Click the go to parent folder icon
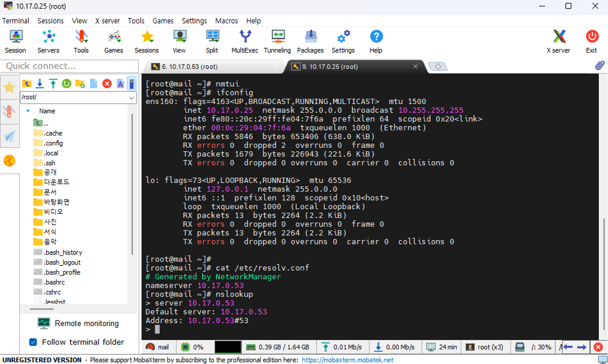 coord(27,84)
